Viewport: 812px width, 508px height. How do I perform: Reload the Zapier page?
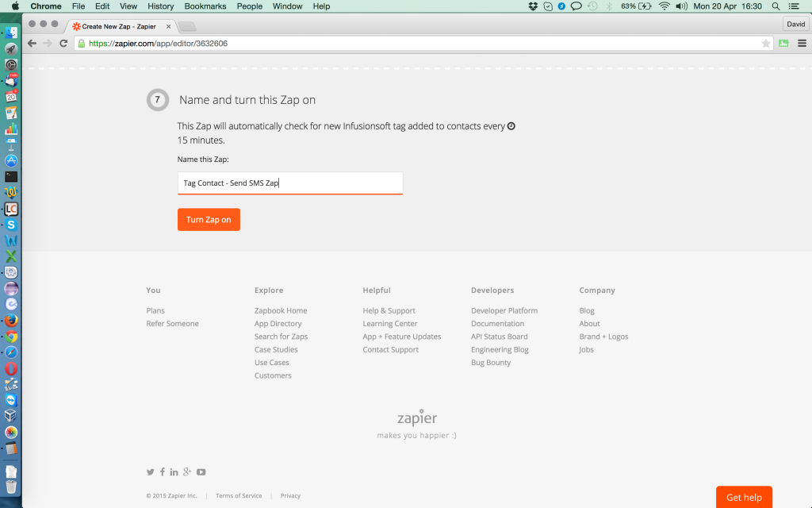[63, 44]
